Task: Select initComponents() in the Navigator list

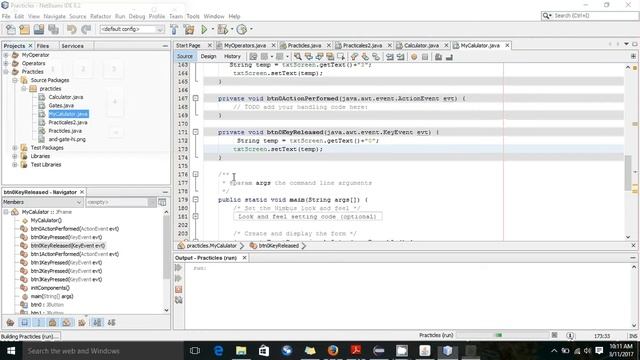Action: (x=50, y=288)
